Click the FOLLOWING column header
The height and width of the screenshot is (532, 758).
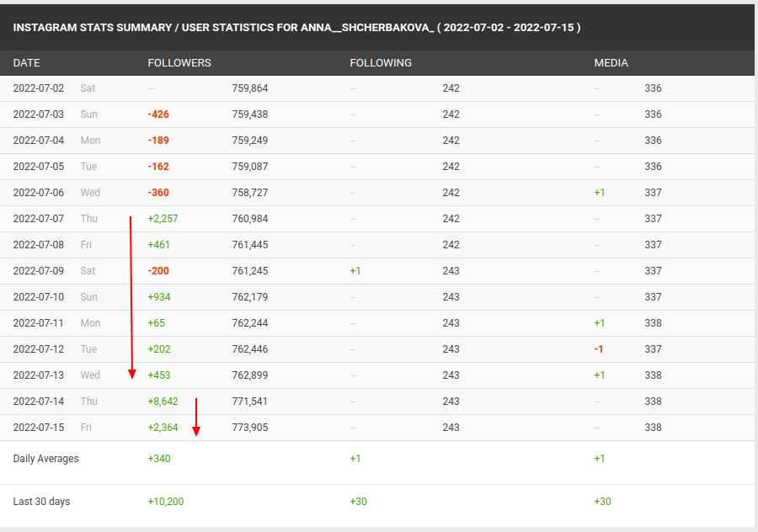(x=381, y=63)
